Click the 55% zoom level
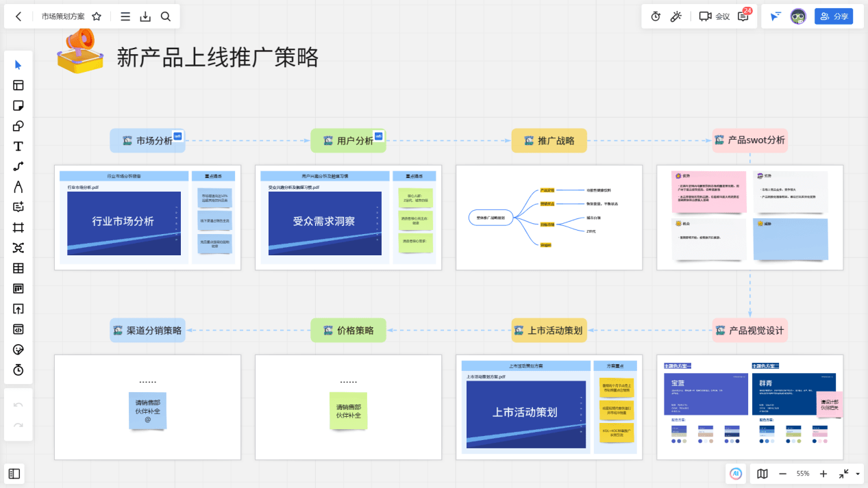 803,474
